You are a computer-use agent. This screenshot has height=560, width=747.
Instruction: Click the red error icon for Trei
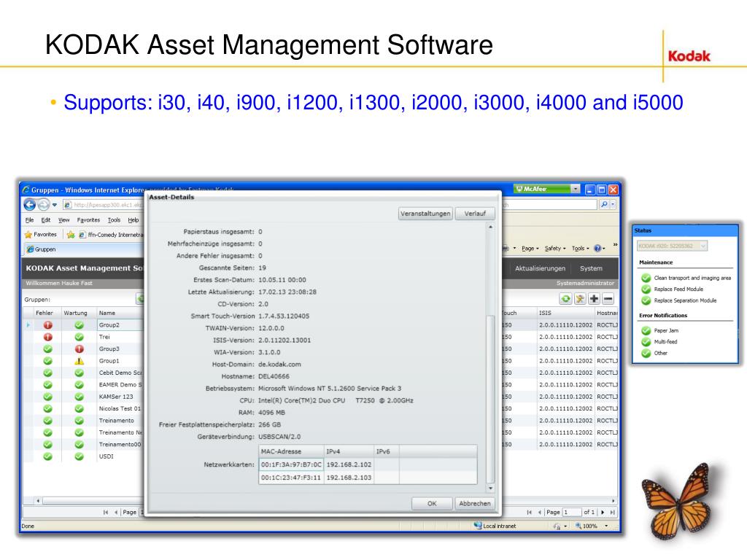[x=47, y=337]
